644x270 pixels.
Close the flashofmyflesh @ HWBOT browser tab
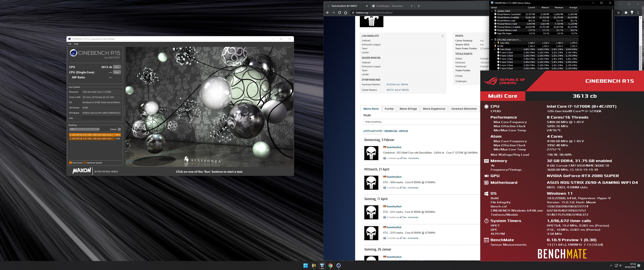[x=367, y=6]
